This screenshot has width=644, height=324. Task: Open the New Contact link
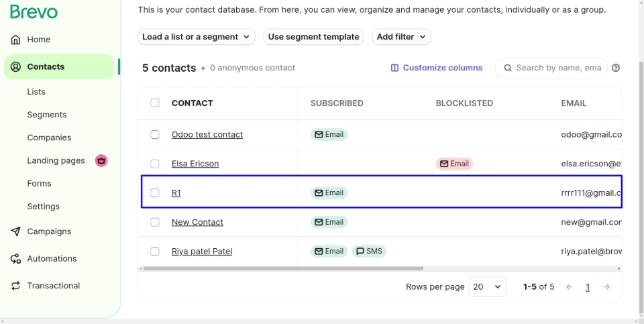click(x=197, y=222)
